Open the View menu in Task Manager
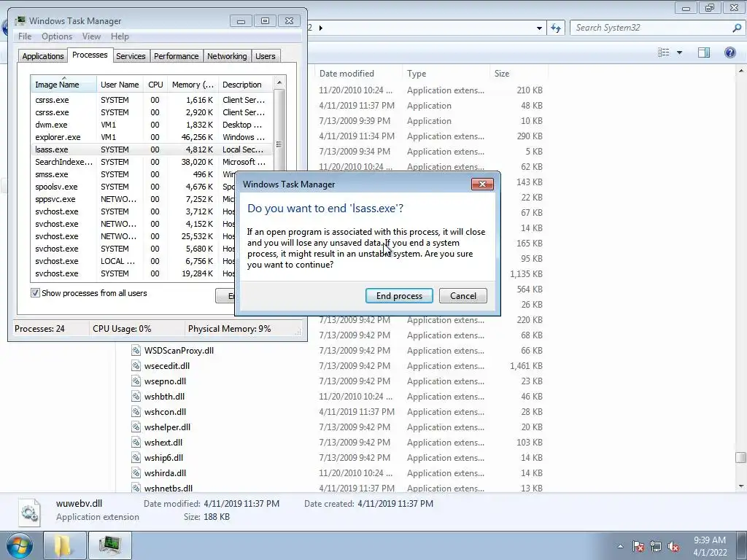Image resolution: width=747 pixels, height=560 pixels. pyautogui.click(x=91, y=36)
